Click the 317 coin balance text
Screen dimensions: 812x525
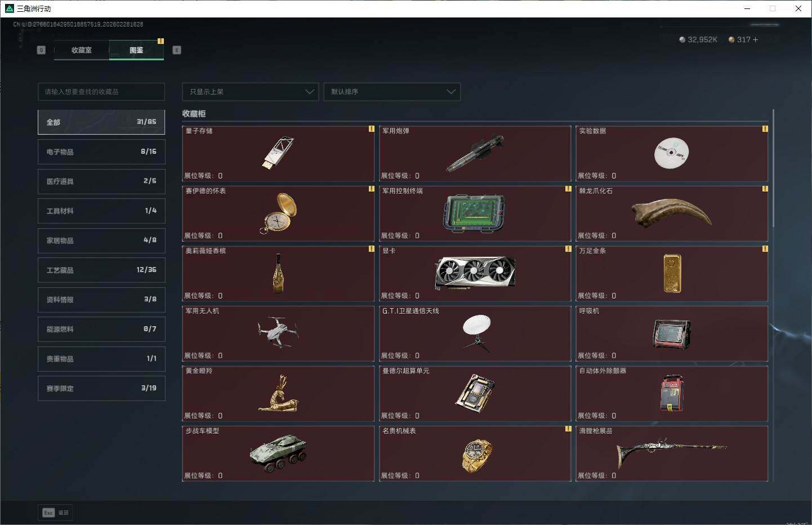[x=744, y=40]
